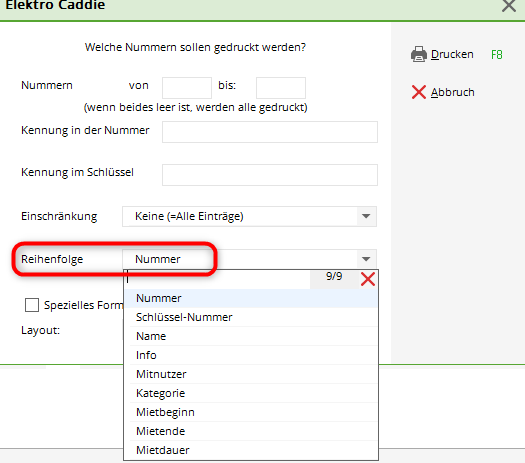Image resolution: width=525 pixels, height=463 pixels.
Task: Select Mitnutzer as sort order
Action: tap(251, 374)
